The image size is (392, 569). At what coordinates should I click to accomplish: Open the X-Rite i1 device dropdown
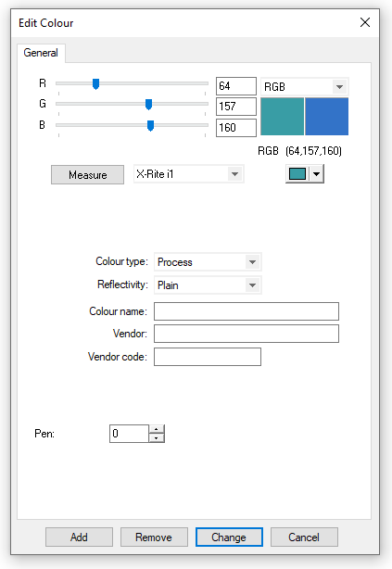[x=189, y=174]
